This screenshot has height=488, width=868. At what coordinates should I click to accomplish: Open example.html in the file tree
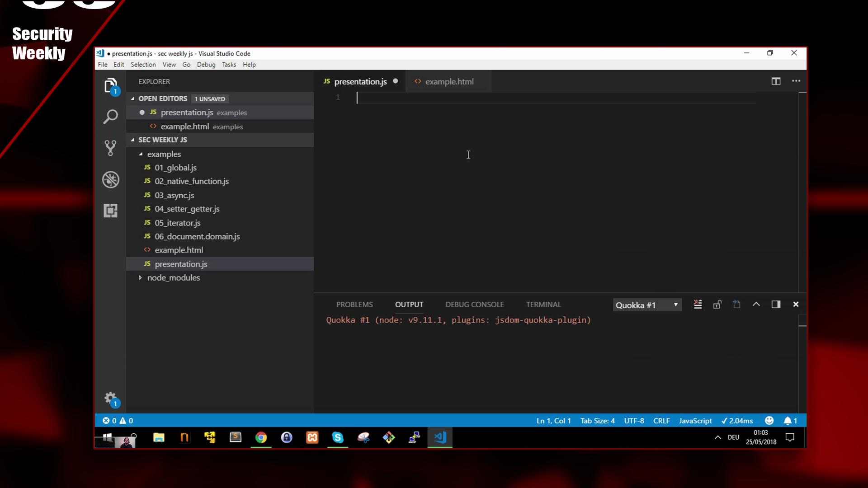[x=220, y=250]
